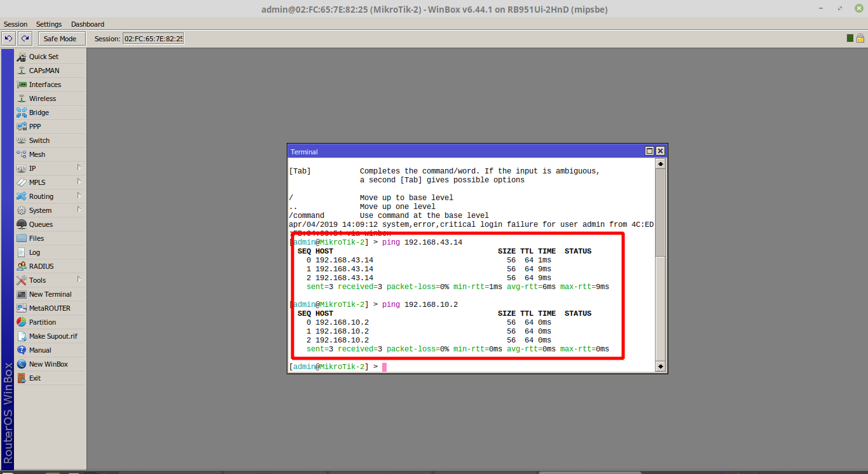
Task: Click the Undo arrow button
Action: [x=9, y=39]
